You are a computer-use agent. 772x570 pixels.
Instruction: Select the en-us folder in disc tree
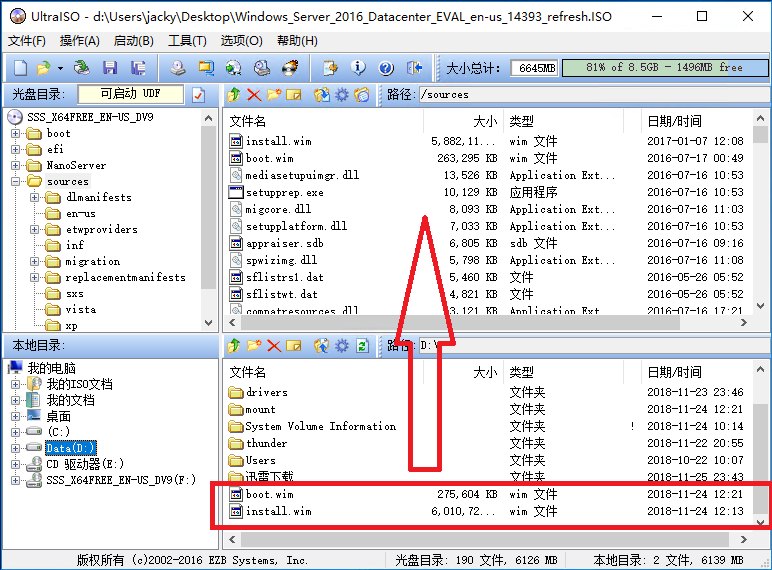point(81,214)
